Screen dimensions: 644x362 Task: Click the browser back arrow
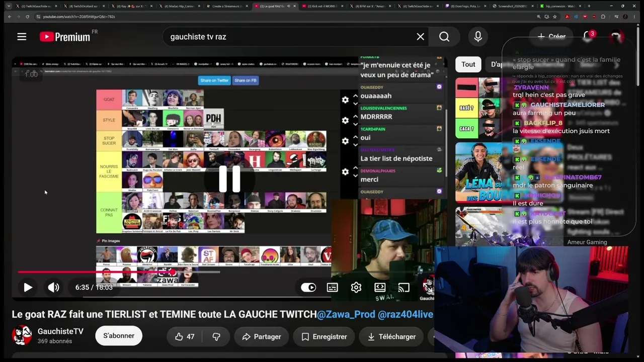[10, 17]
